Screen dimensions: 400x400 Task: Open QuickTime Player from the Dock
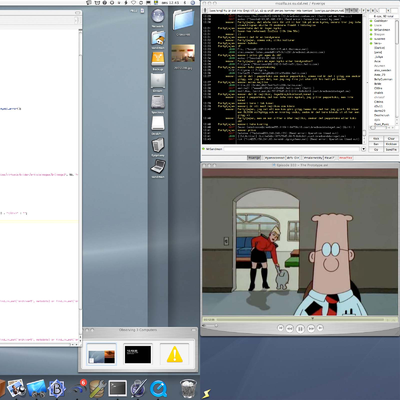tap(158, 388)
